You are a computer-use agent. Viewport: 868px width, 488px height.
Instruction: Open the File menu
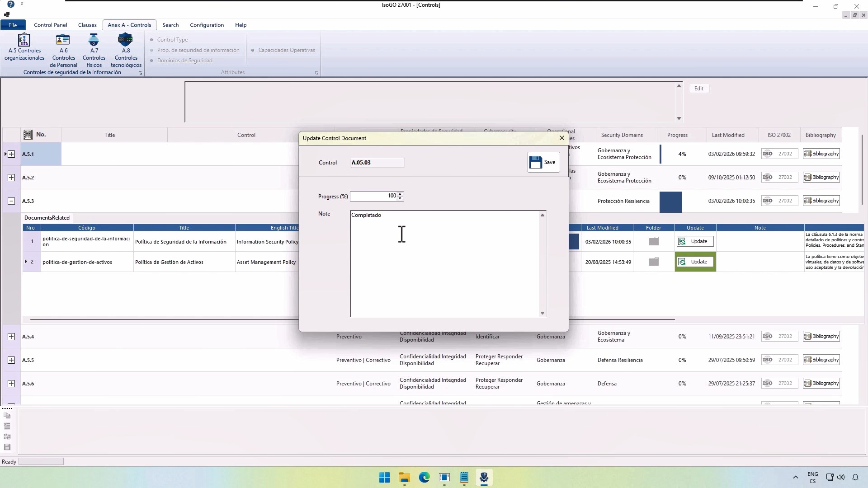tap(13, 25)
